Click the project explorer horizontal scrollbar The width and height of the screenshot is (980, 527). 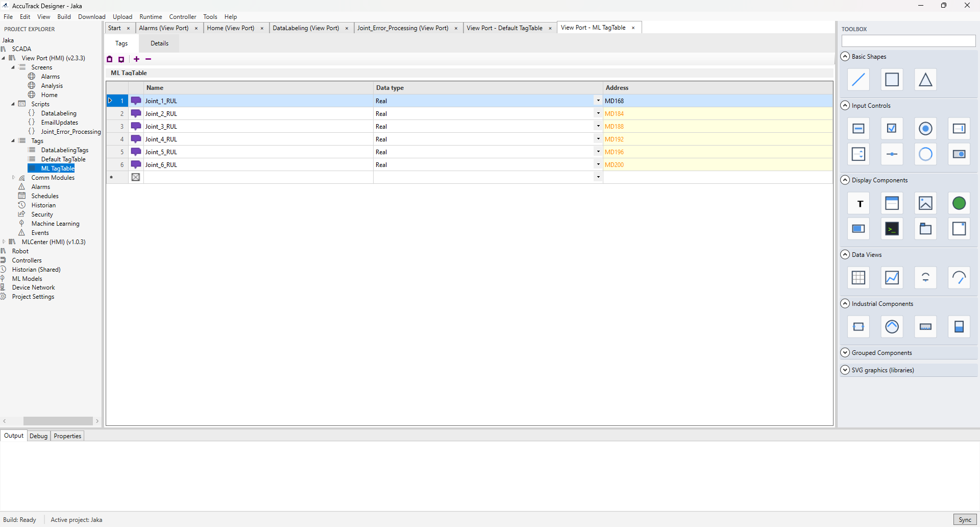coord(58,421)
